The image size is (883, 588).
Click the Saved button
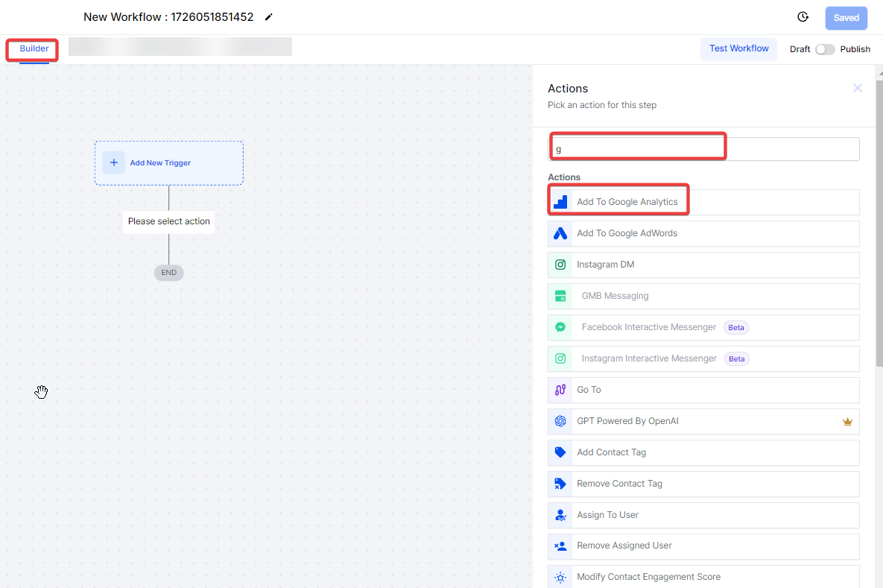point(846,18)
